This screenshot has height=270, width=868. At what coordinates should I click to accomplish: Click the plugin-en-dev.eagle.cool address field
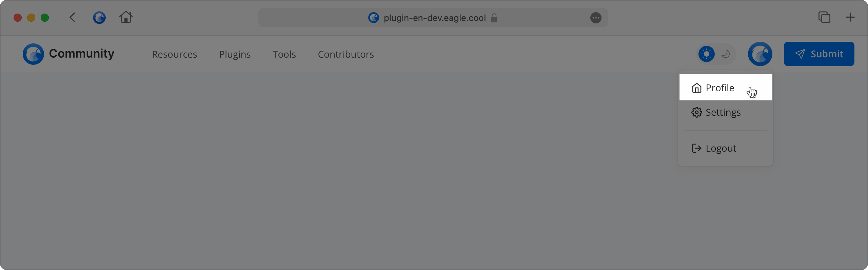(433, 18)
